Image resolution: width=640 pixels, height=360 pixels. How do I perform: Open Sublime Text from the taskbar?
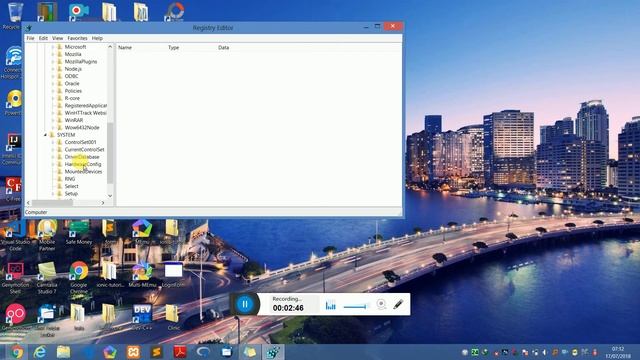(x=156, y=352)
